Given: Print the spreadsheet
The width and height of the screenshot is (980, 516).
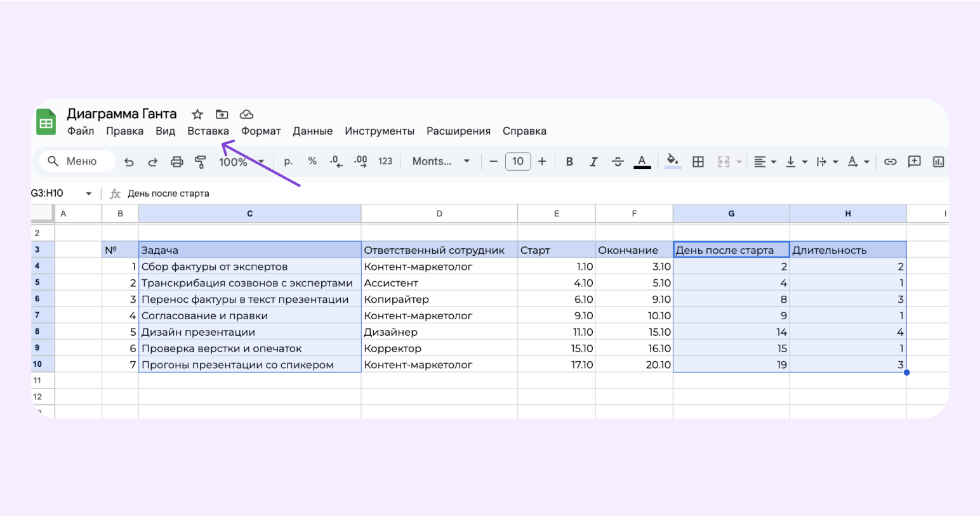Looking at the screenshot, I should coord(176,162).
